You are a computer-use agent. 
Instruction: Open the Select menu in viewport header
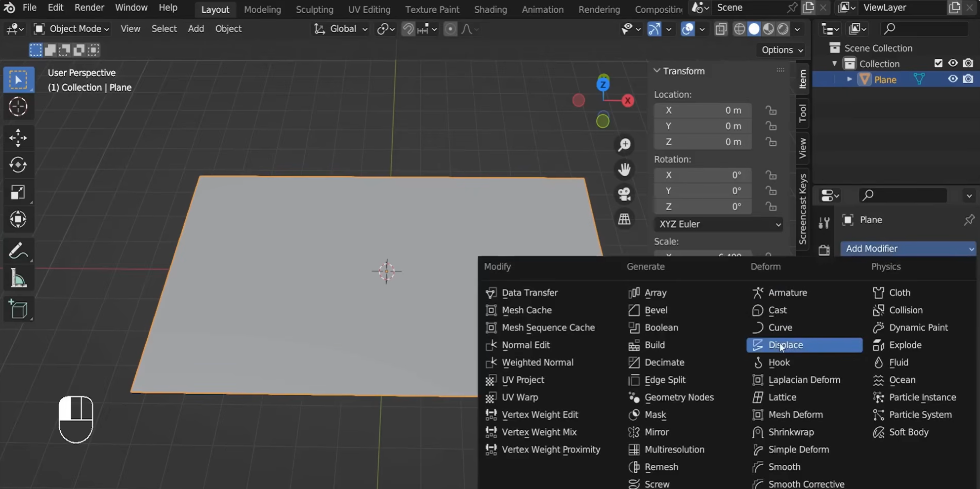tap(164, 29)
